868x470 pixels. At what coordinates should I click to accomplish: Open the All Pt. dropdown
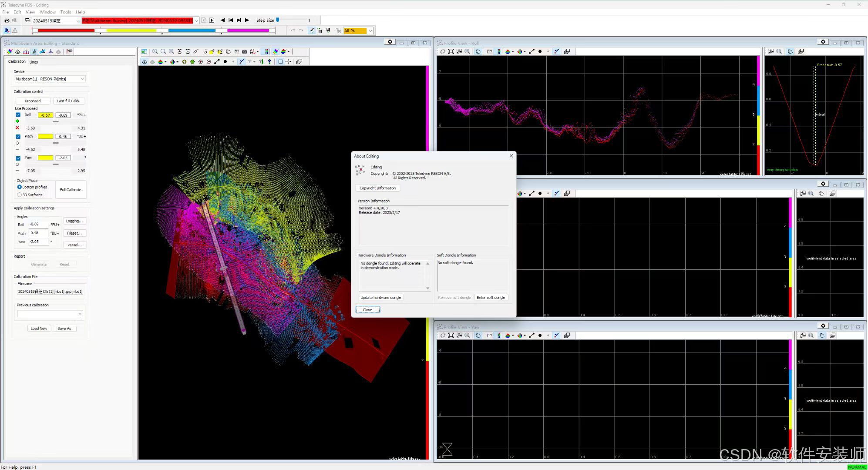point(370,30)
